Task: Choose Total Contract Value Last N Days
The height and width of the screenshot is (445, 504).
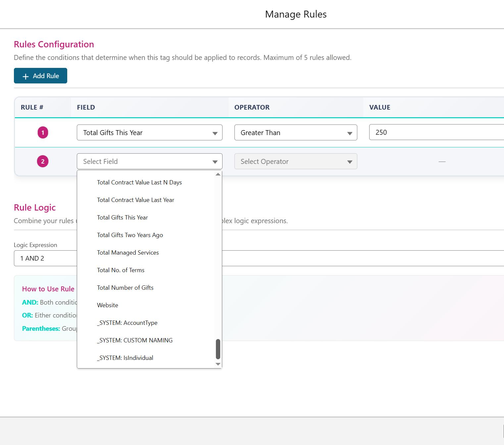Action: pos(139,182)
